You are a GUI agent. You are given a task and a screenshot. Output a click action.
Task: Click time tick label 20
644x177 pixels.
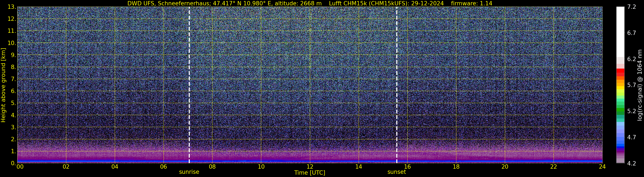505,167
